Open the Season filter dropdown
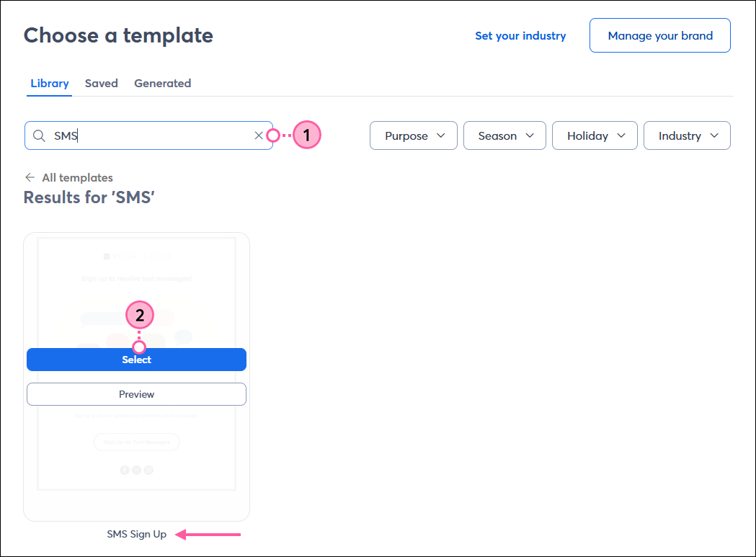 coord(504,135)
